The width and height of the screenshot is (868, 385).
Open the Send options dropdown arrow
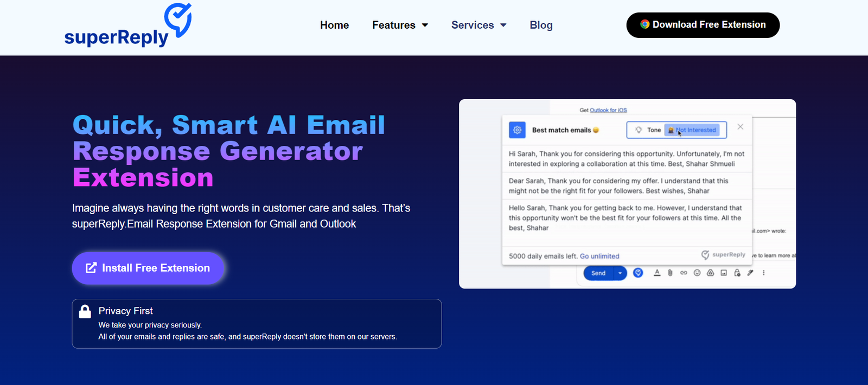[x=620, y=273]
